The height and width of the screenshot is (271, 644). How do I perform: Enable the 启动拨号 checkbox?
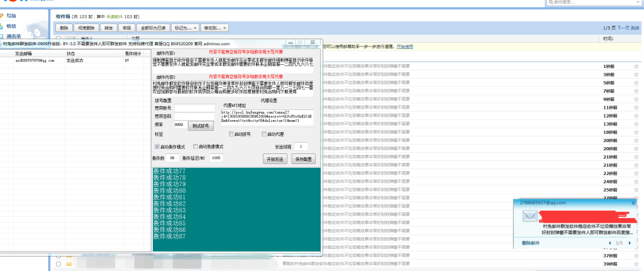[231, 134]
